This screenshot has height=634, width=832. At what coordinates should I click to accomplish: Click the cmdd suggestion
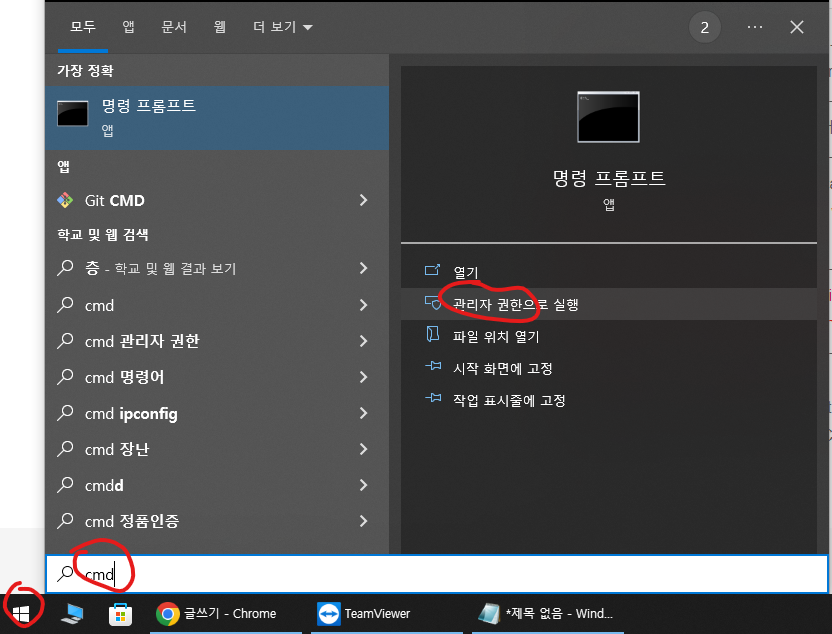click(x=217, y=485)
